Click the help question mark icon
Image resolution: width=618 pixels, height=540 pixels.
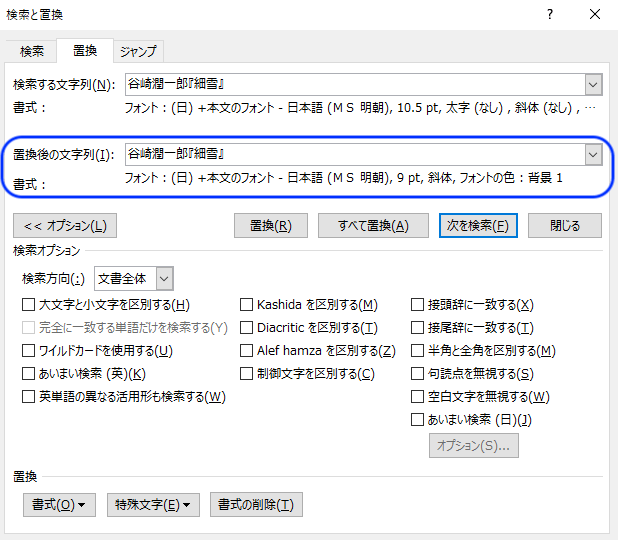tap(549, 14)
